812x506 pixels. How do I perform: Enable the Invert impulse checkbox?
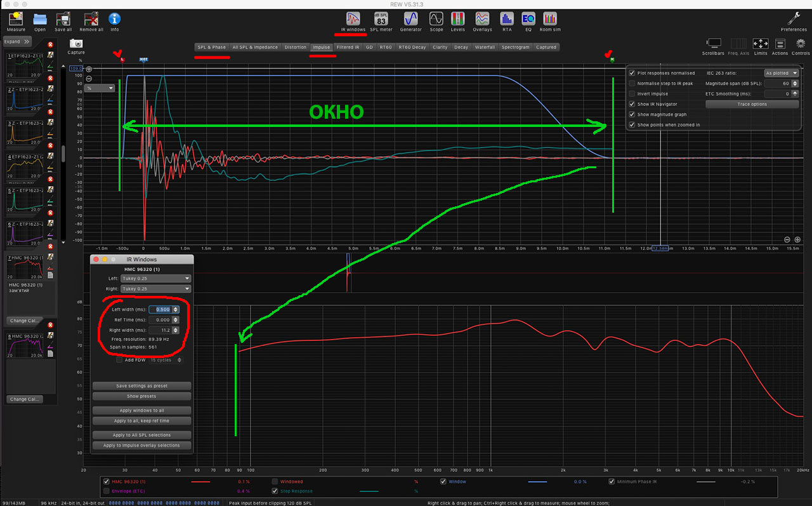[x=632, y=94]
